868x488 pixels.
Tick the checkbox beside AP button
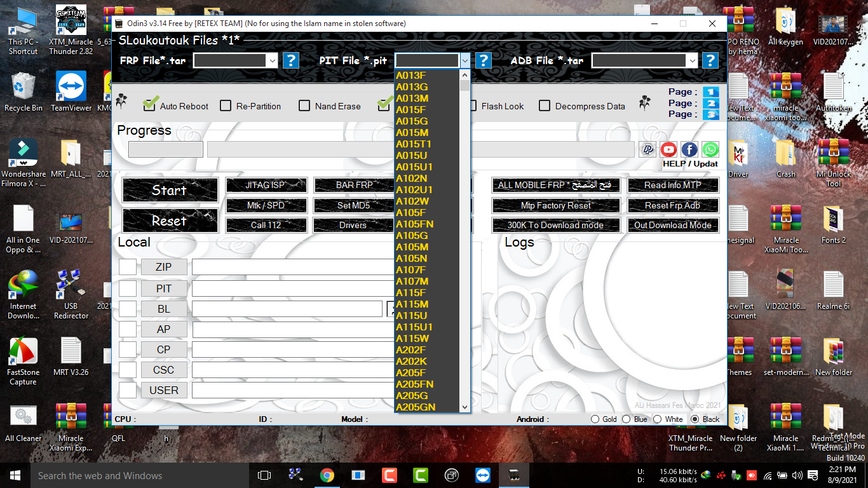click(x=128, y=329)
